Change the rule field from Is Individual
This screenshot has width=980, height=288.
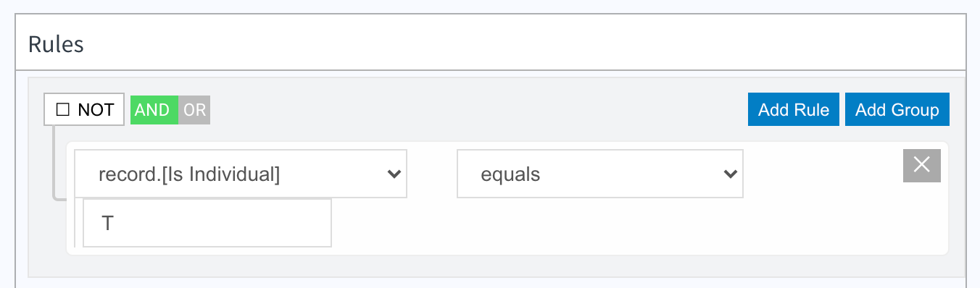coord(241,174)
